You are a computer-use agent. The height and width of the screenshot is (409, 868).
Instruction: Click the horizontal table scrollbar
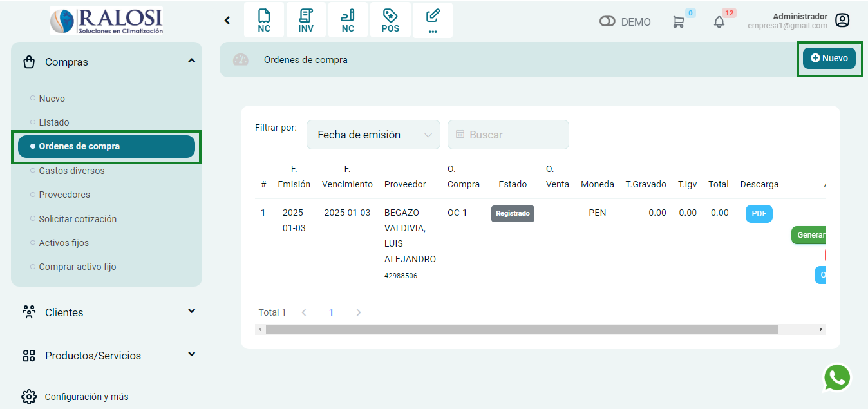(x=522, y=329)
